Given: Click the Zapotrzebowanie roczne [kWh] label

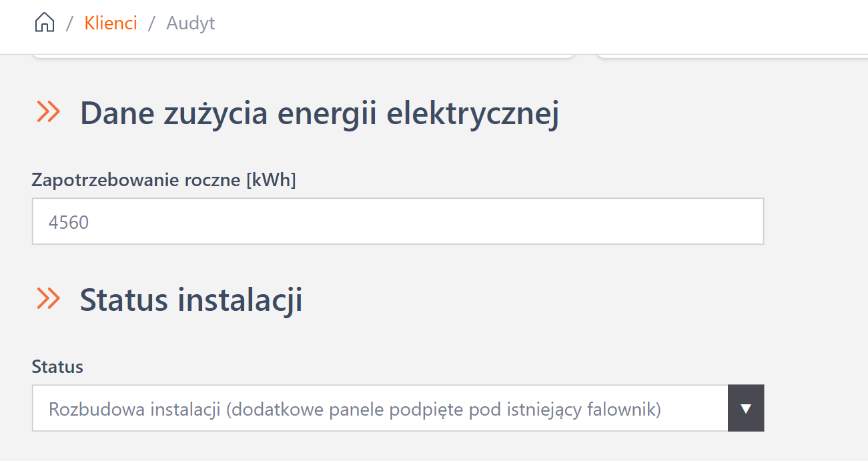Looking at the screenshot, I should pos(163,180).
